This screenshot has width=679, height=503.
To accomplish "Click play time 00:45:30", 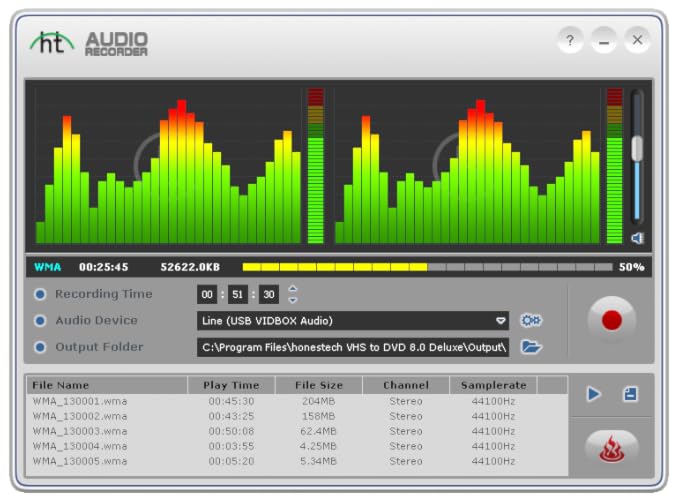I will [231, 401].
